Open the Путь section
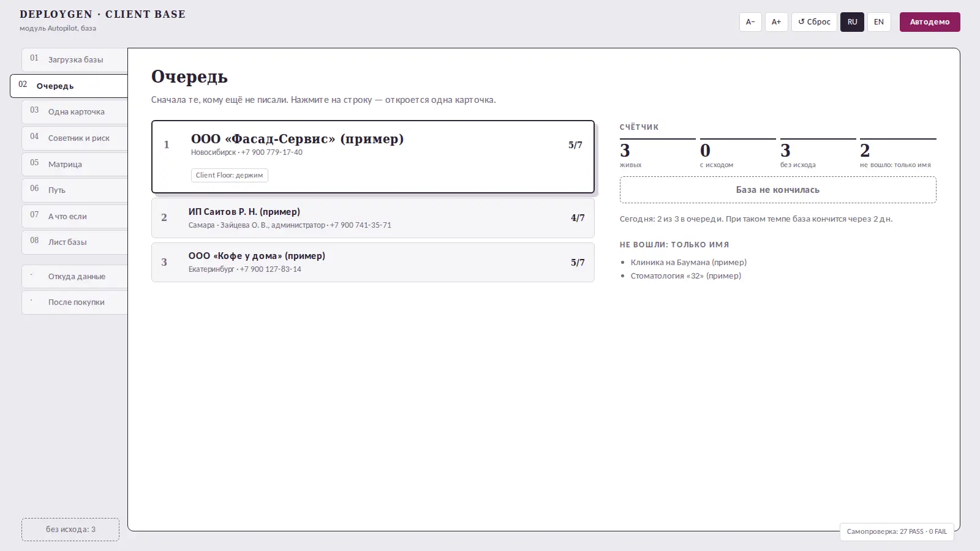 click(75, 190)
